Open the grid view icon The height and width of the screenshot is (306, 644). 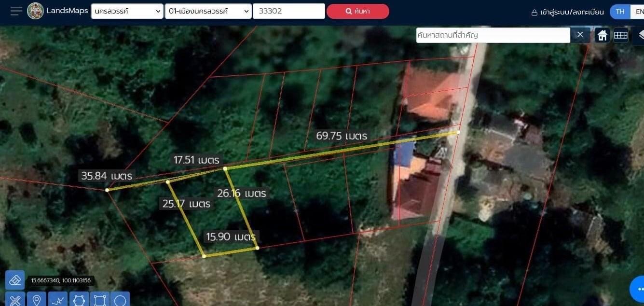click(621, 35)
